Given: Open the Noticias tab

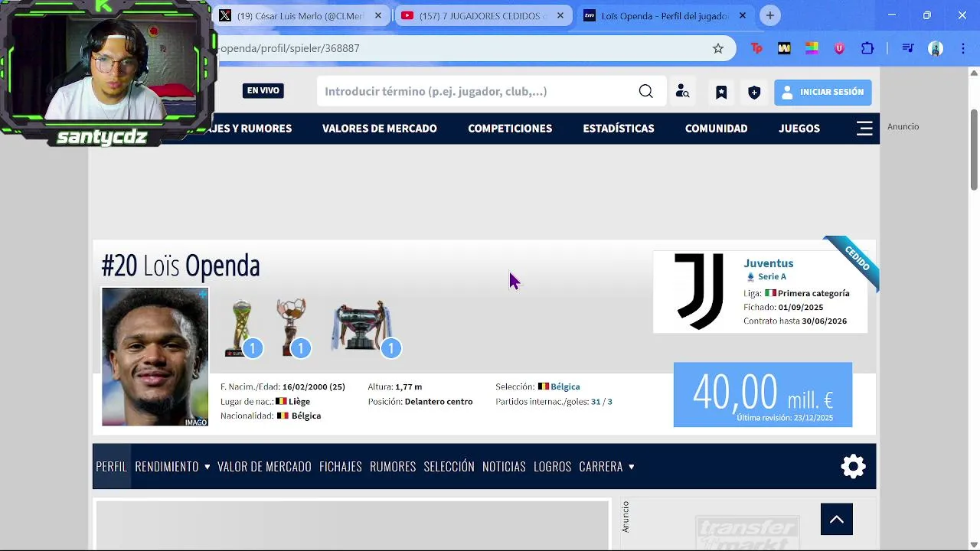Looking at the screenshot, I should (504, 467).
